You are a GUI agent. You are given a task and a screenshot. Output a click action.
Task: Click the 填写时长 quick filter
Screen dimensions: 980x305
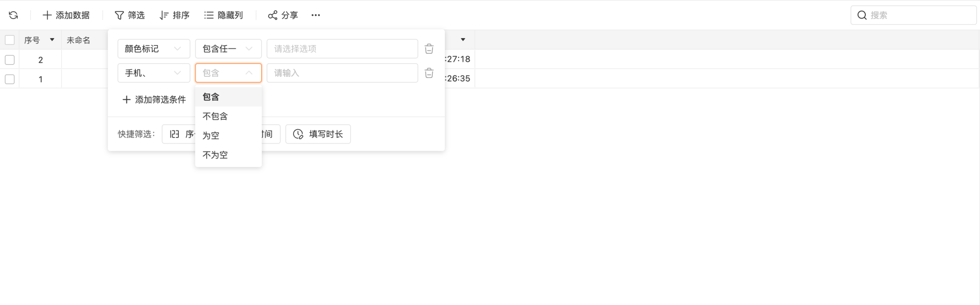[x=318, y=134]
